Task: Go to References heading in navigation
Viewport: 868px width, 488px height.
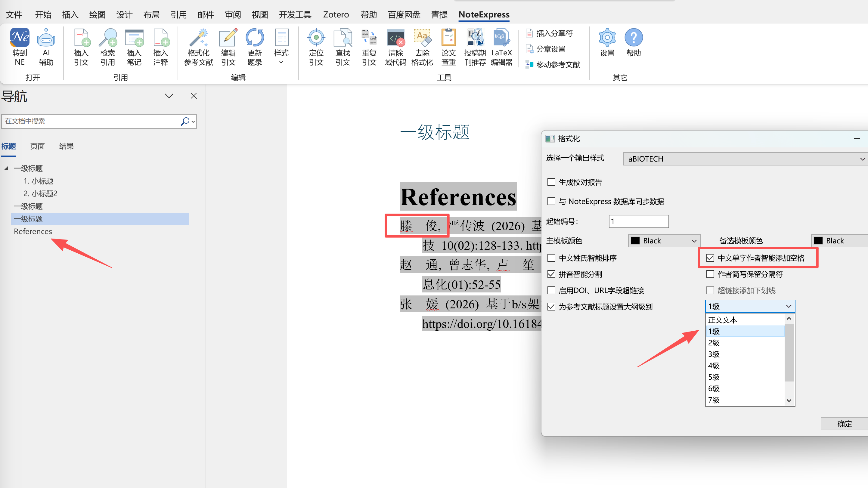Action: pos(33,231)
